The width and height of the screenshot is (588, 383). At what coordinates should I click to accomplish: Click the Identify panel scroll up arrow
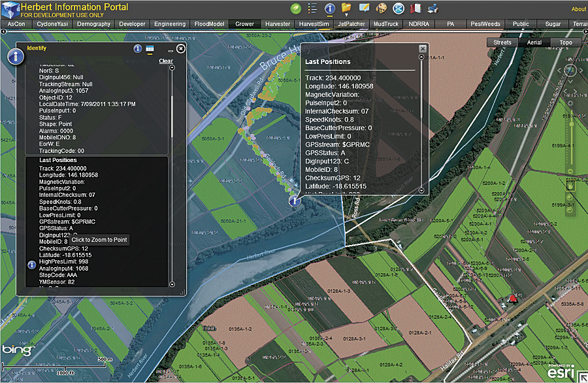tap(172, 68)
